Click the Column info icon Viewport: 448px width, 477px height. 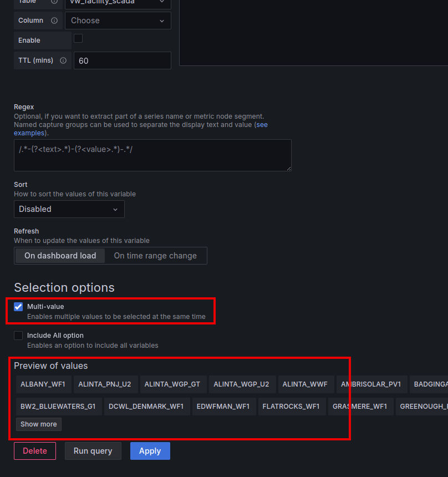pyautogui.click(x=54, y=21)
